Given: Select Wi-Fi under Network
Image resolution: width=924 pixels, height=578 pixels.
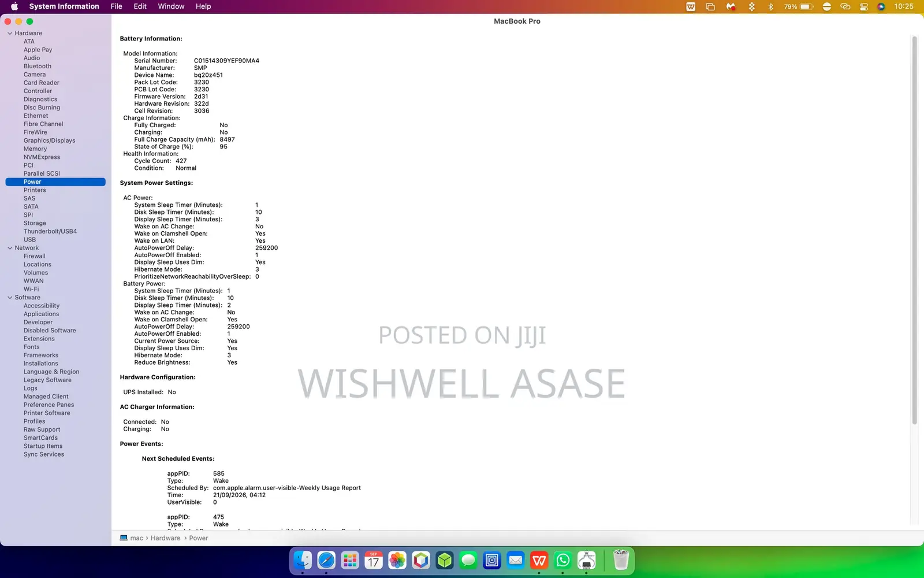Looking at the screenshot, I should pos(31,290).
